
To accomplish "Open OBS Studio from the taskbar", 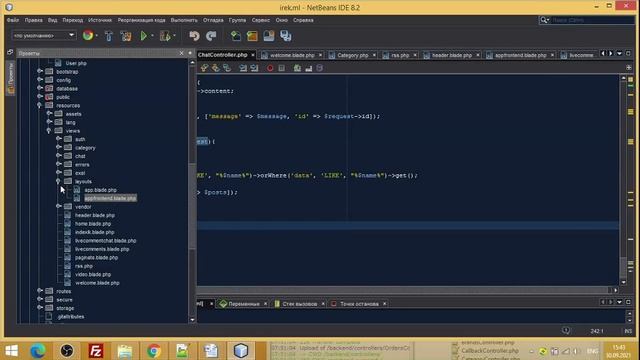I will coord(67,351).
